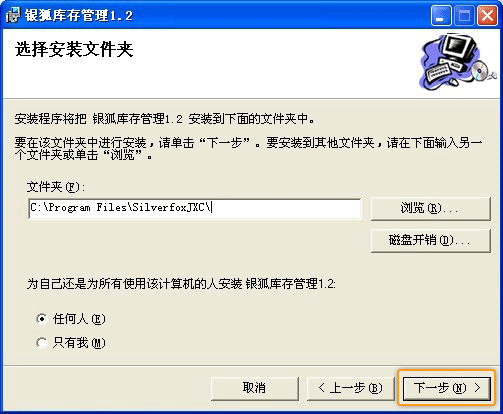
Task: Continue with the 下一步(N) button
Action: pos(447,388)
